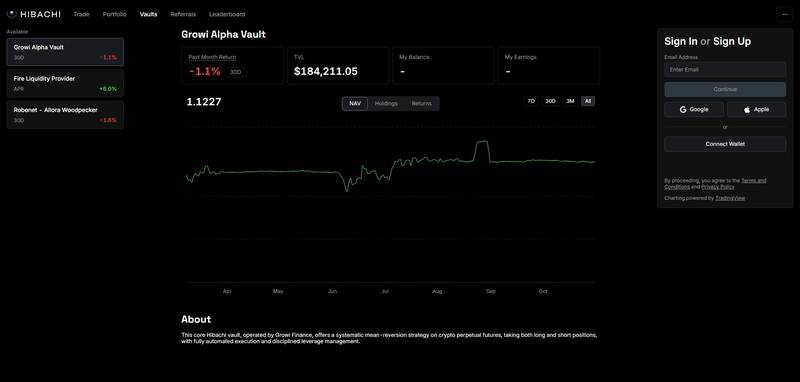The height and width of the screenshot is (382, 800).
Task: Click the My Balance card
Action: [x=443, y=65]
